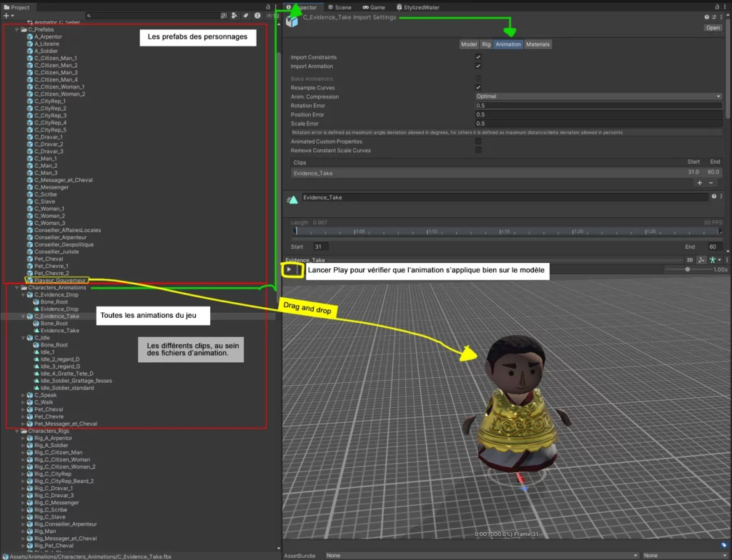This screenshot has height=560, width=732.
Task: Click the asset label tag icon at bottom right
Action: click(x=724, y=544)
